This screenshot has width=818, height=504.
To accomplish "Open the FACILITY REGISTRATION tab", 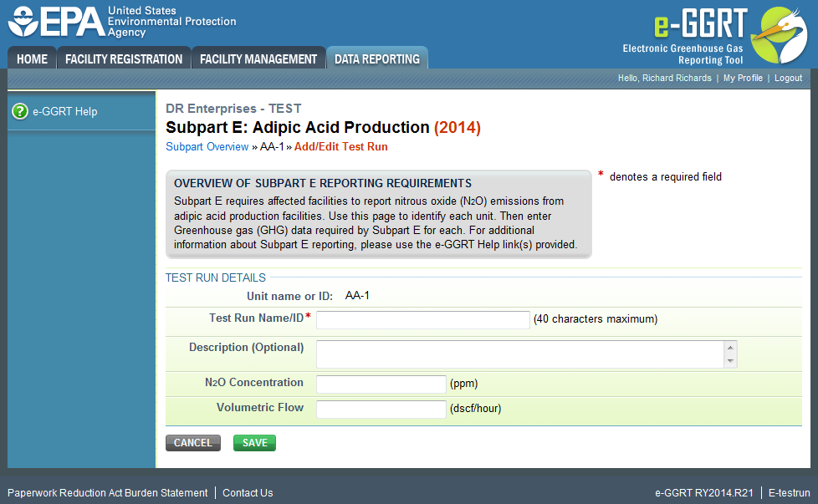I will point(124,59).
